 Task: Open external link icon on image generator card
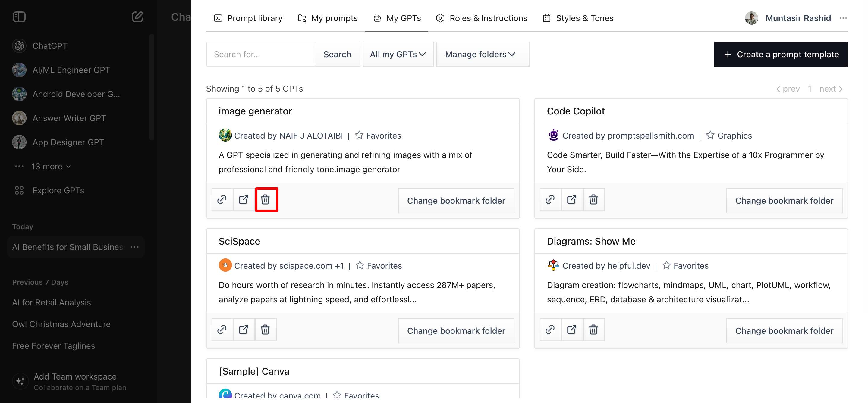pyautogui.click(x=243, y=199)
